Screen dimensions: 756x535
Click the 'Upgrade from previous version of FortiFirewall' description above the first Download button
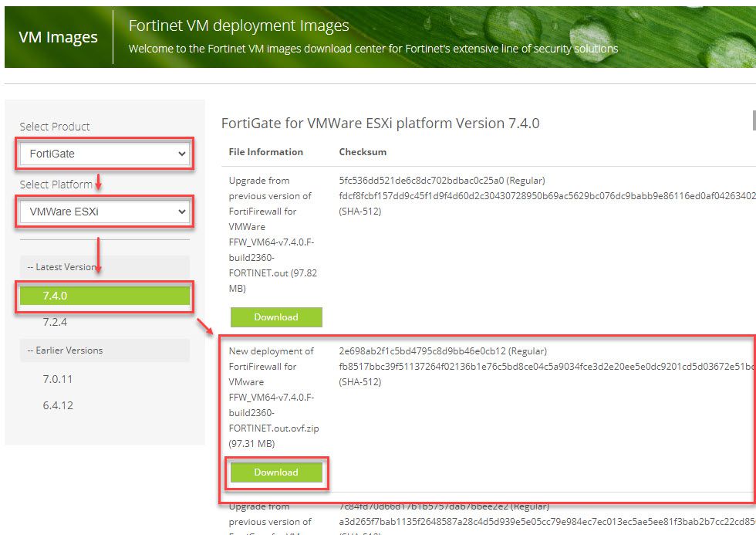(273, 235)
